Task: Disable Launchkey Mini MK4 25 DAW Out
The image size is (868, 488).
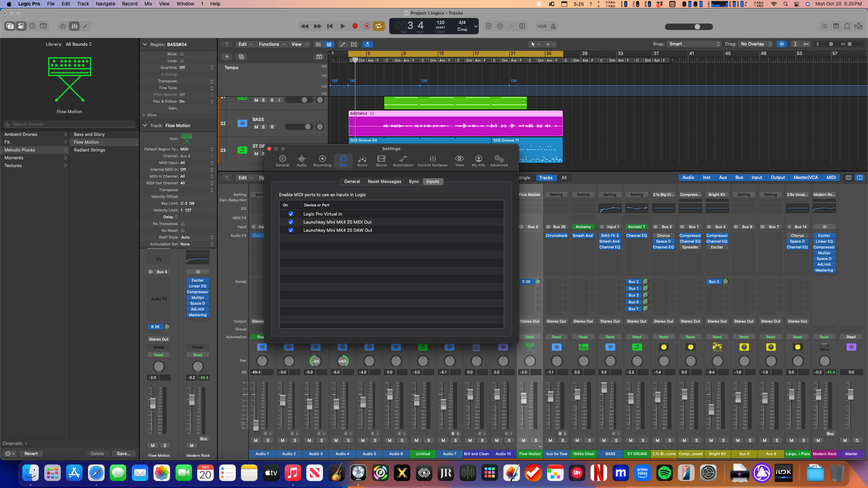Action: [x=291, y=230]
